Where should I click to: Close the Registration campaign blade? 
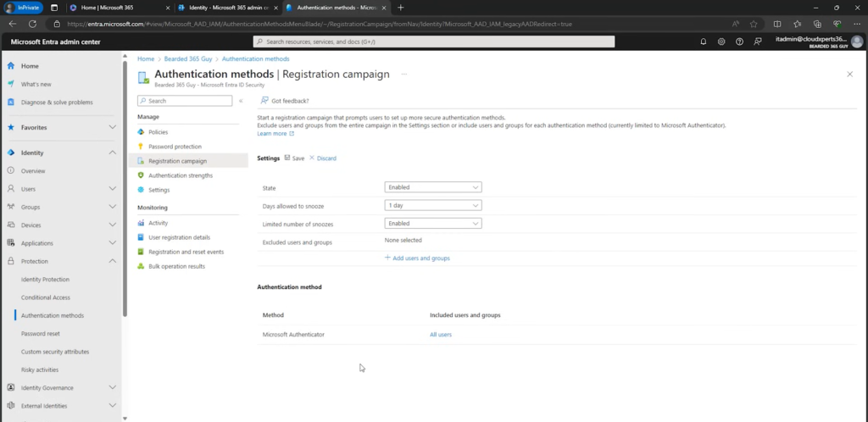pyautogui.click(x=849, y=74)
